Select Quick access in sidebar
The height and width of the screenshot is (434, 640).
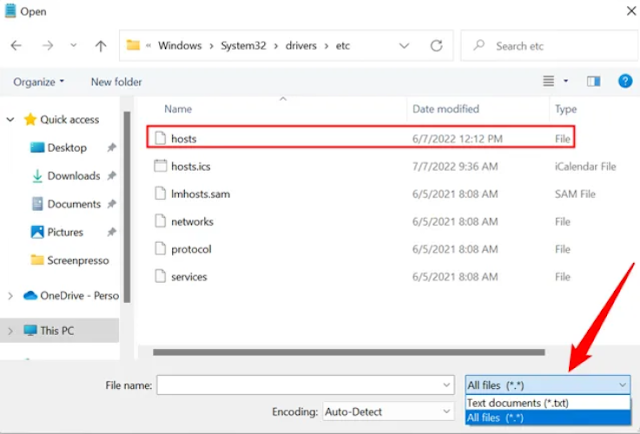69,120
